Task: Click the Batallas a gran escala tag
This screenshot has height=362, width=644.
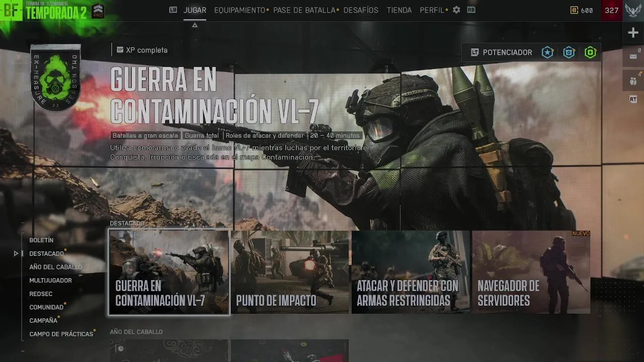Action: (145, 136)
